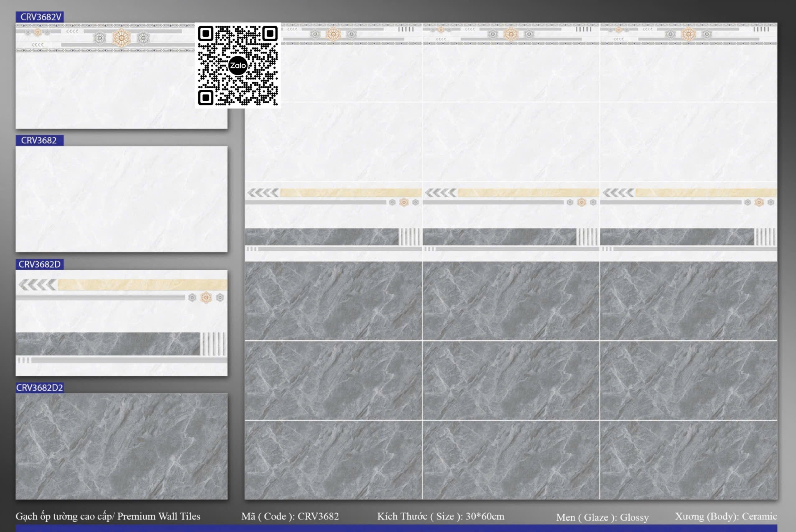The image size is (796, 532).
Task: Click the CRV3682D label tag
Action: (x=40, y=264)
